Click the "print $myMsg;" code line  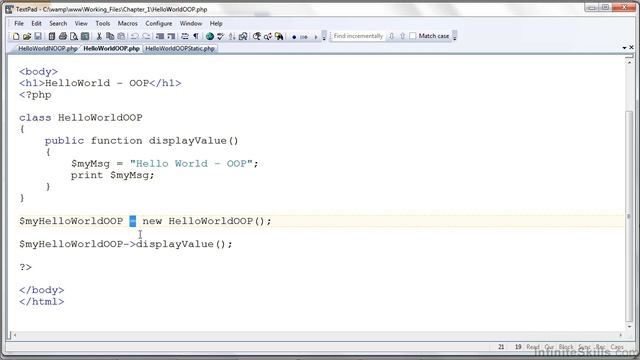[x=112, y=176]
